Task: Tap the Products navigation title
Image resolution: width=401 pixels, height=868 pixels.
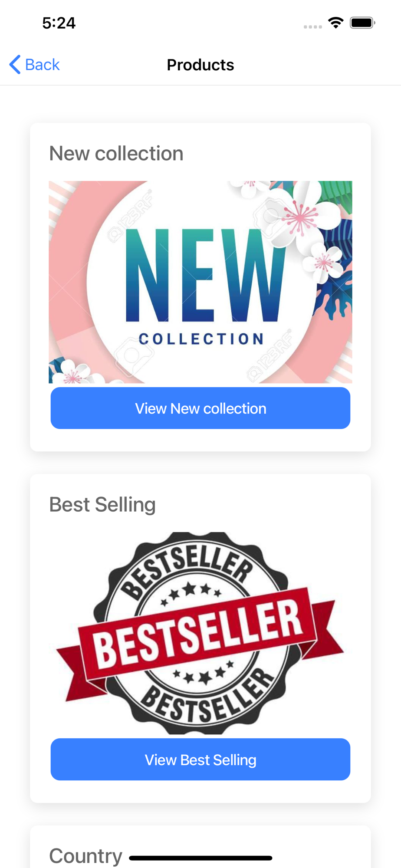Action: [x=200, y=65]
